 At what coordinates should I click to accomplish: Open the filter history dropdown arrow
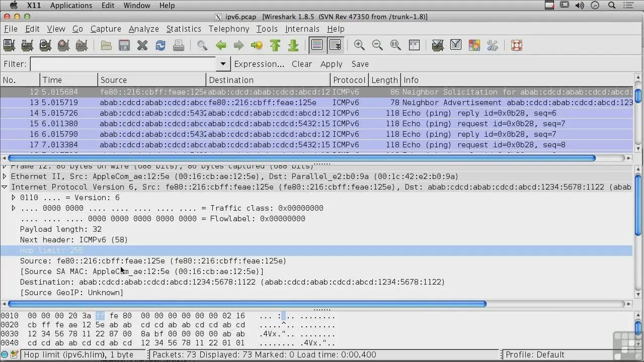click(223, 64)
